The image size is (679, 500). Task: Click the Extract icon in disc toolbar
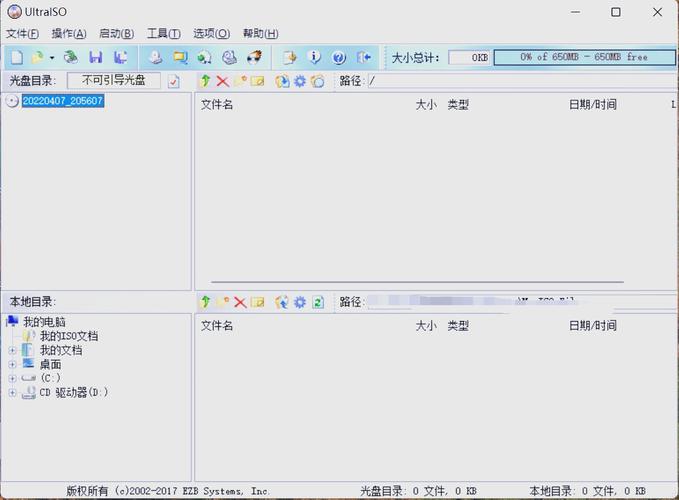tap(282, 81)
